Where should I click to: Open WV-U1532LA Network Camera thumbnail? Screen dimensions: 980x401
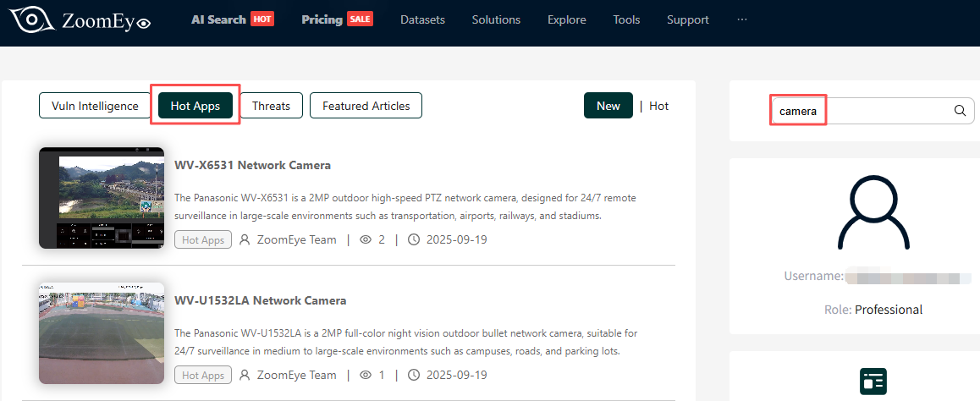pos(102,333)
